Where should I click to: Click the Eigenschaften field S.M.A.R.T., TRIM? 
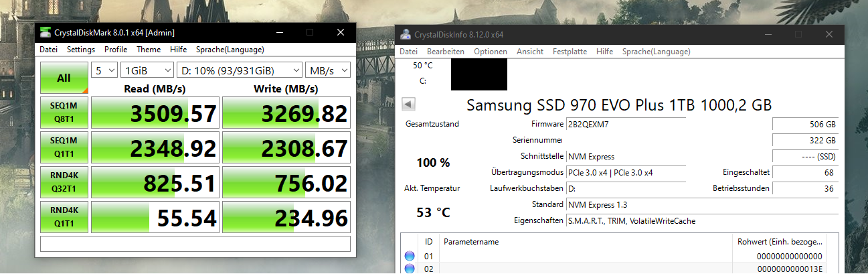pyautogui.click(x=701, y=220)
